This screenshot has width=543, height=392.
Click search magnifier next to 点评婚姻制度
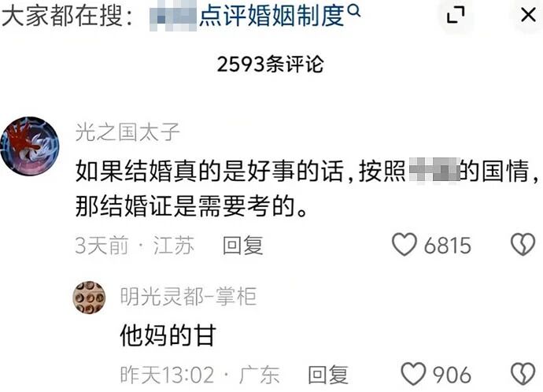pos(353,11)
